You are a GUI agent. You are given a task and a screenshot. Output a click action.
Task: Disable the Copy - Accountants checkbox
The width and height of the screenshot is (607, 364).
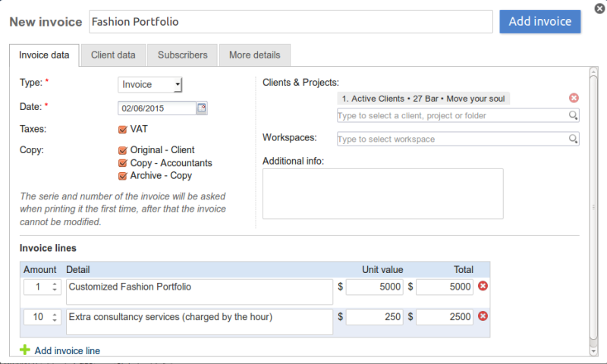123,163
